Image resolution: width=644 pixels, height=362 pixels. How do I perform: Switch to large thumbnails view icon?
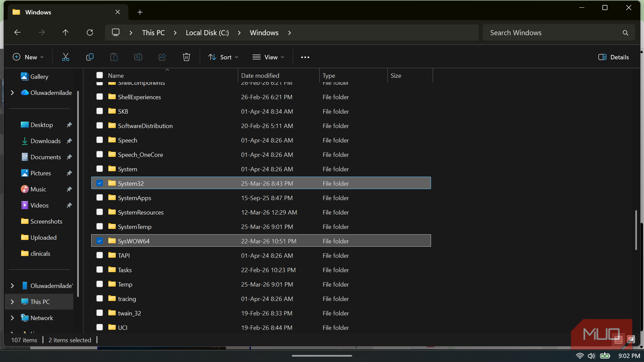point(631,340)
